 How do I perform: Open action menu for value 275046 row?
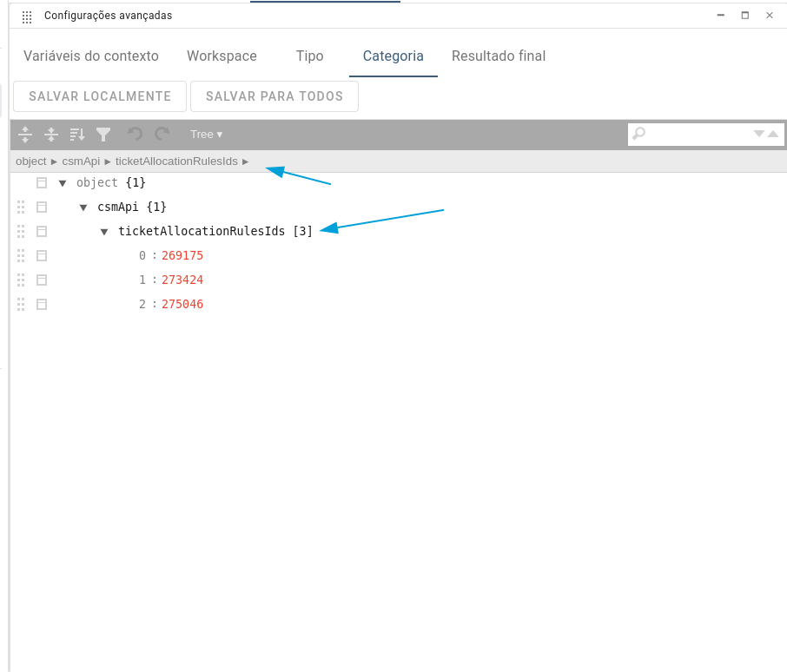pyautogui.click(x=42, y=305)
